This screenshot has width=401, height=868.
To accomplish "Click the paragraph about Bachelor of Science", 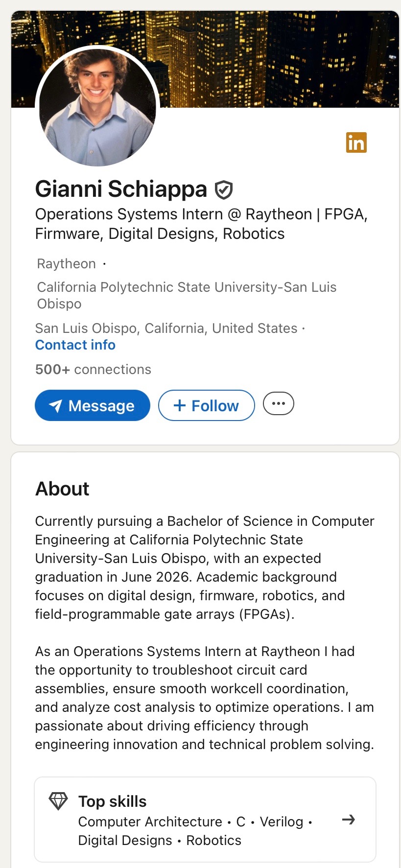I will click(204, 567).
